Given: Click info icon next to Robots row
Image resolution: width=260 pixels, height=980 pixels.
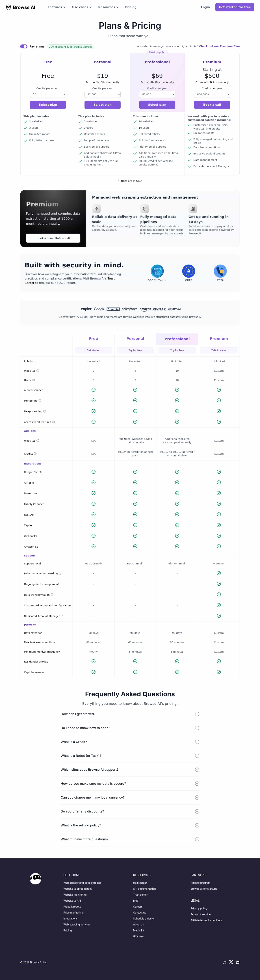Looking at the screenshot, I should [35, 361].
